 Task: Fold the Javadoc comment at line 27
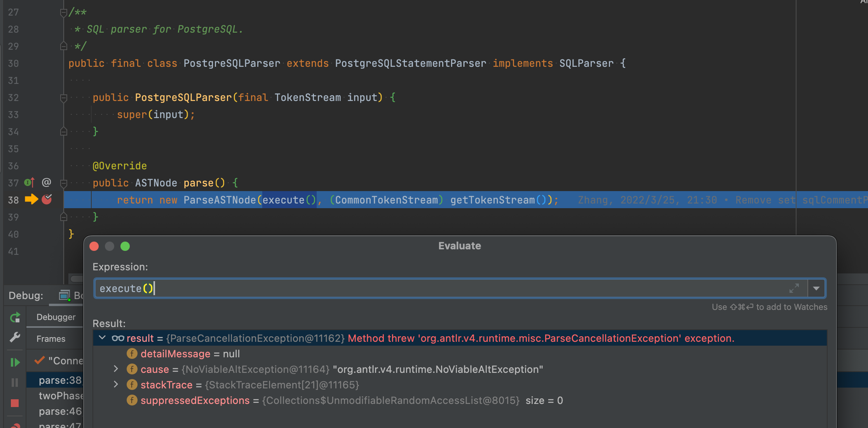point(64,13)
